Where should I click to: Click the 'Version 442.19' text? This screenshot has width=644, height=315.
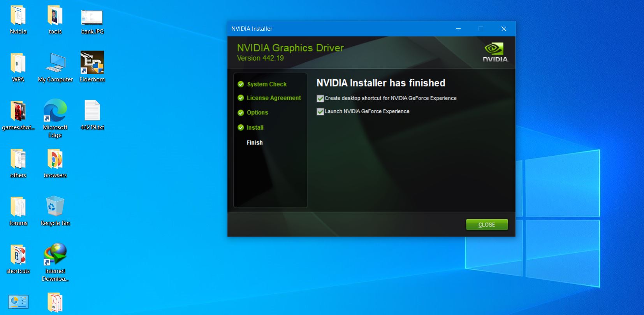tap(260, 58)
